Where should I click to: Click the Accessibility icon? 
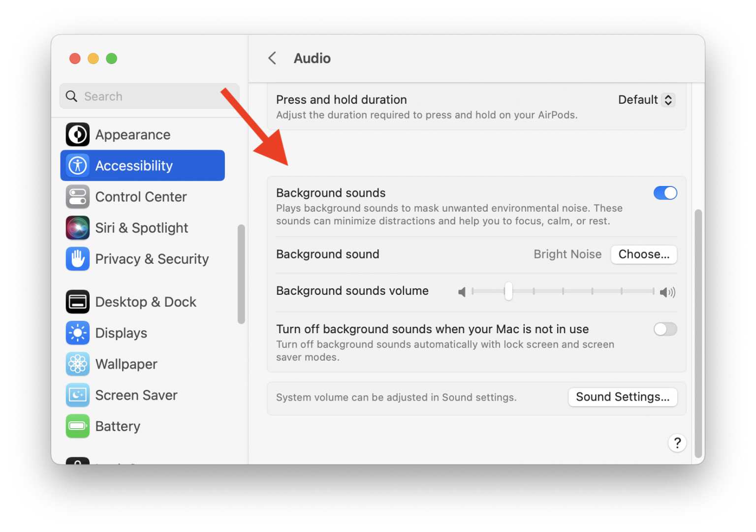pyautogui.click(x=77, y=165)
